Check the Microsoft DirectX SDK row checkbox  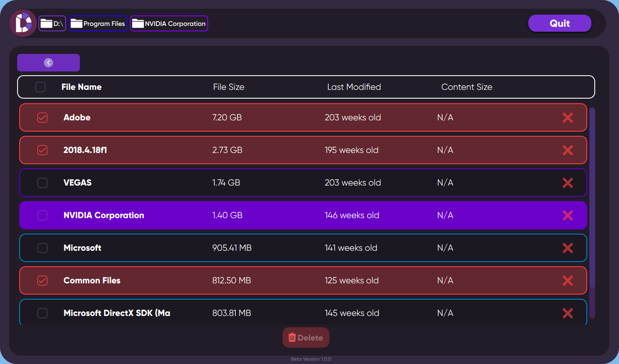pos(42,313)
